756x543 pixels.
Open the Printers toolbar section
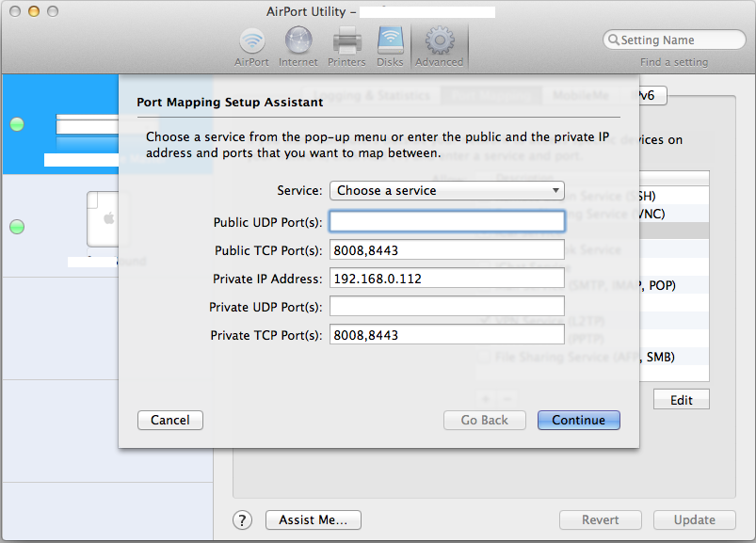coord(346,47)
